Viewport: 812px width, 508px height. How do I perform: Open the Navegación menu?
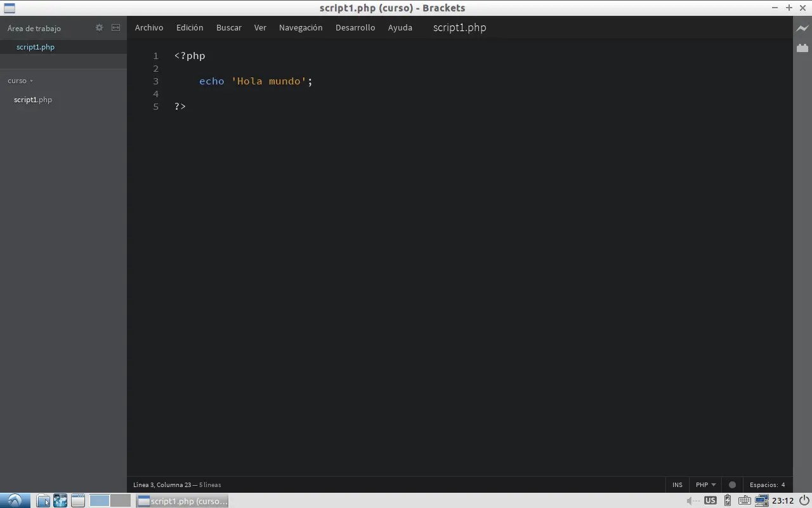click(301, 27)
